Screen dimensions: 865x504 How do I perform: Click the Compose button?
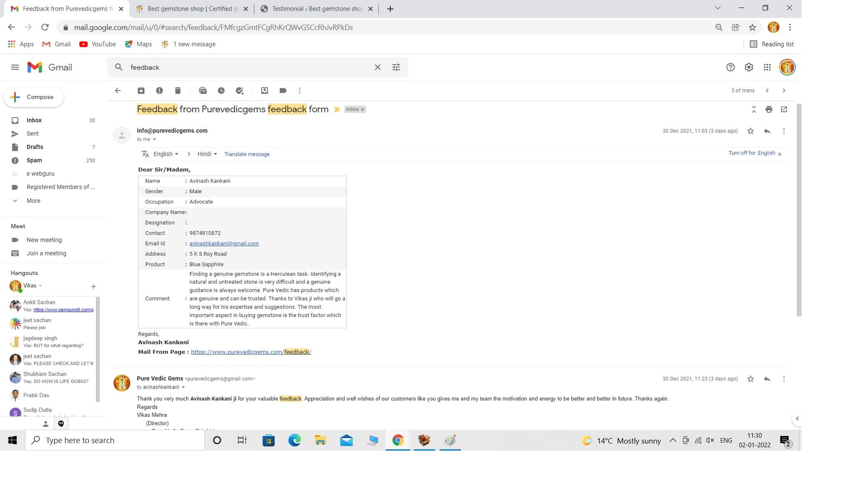tap(34, 97)
